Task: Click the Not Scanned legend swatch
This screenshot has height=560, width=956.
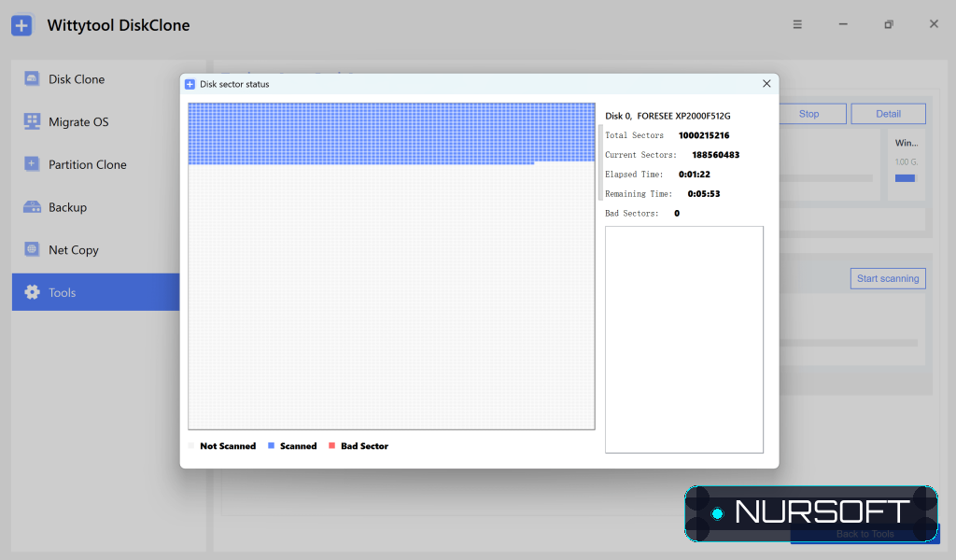Action: [191, 445]
